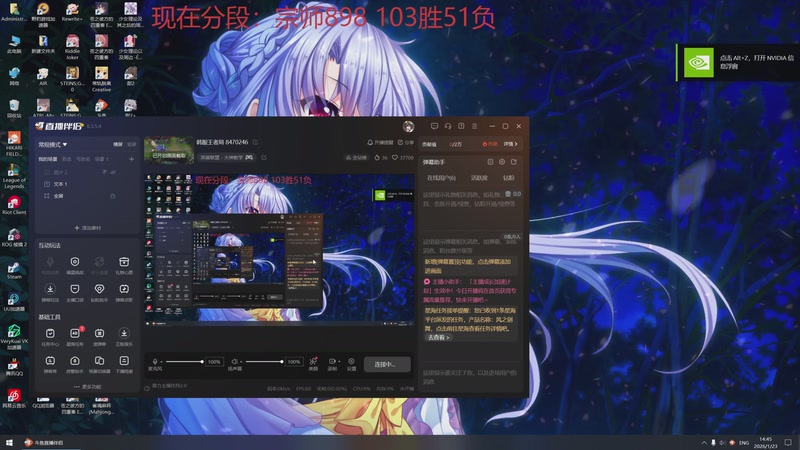This screenshot has height=450, width=800.
Task: Open 任务中心 icon in 基础工具
Action: [x=50, y=333]
